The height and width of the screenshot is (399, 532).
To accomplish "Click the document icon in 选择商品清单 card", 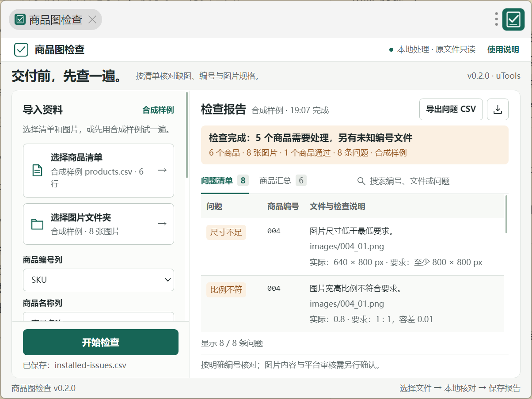I will click(38, 170).
